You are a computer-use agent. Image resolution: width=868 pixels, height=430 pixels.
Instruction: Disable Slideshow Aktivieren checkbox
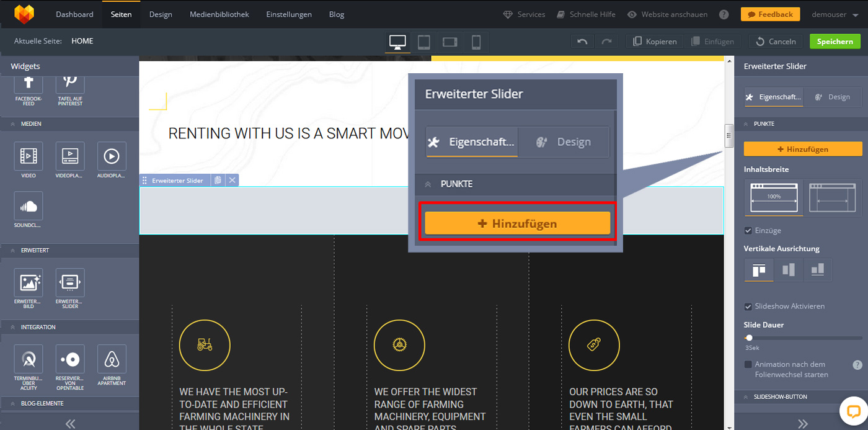[x=748, y=307]
